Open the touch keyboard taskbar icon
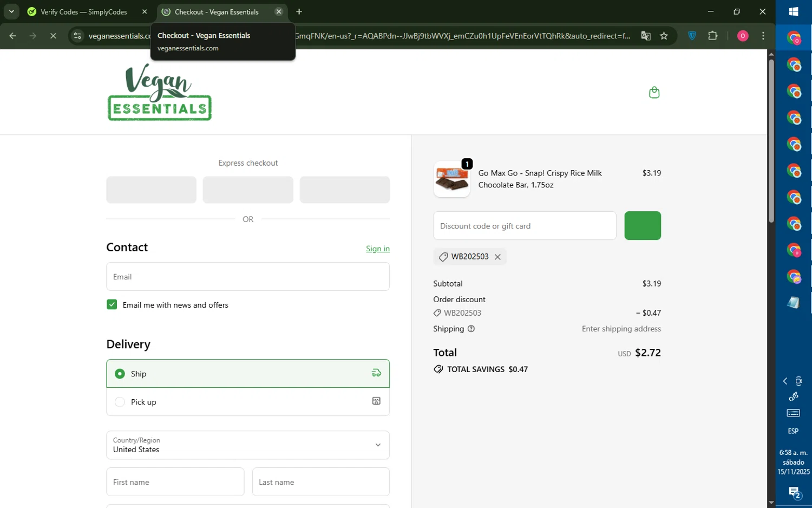The height and width of the screenshot is (508, 812). click(793, 413)
